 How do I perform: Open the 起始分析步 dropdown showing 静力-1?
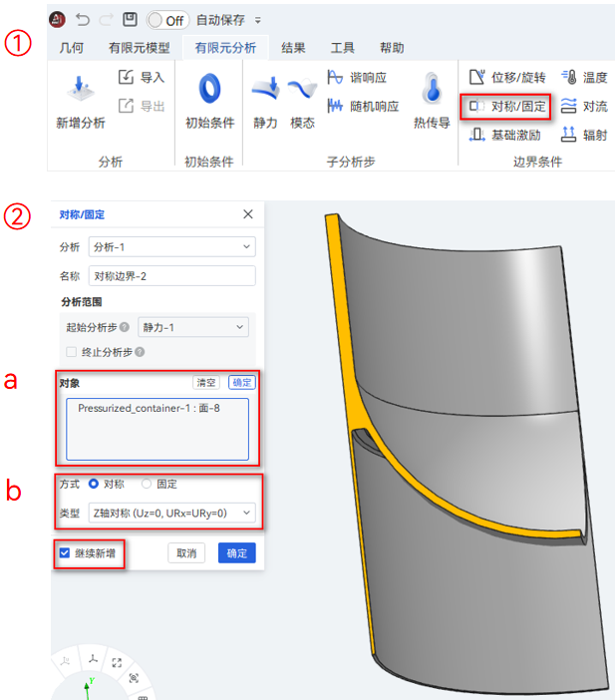[193, 327]
